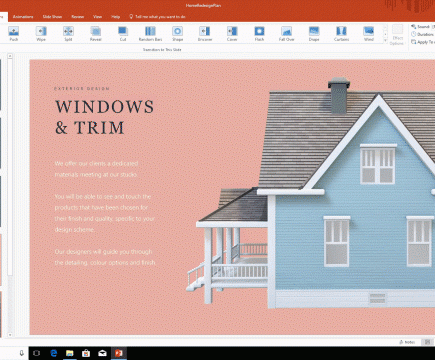Expand the transitions gallery more arrow
The image size is (435, 360).
click(386, 40)
